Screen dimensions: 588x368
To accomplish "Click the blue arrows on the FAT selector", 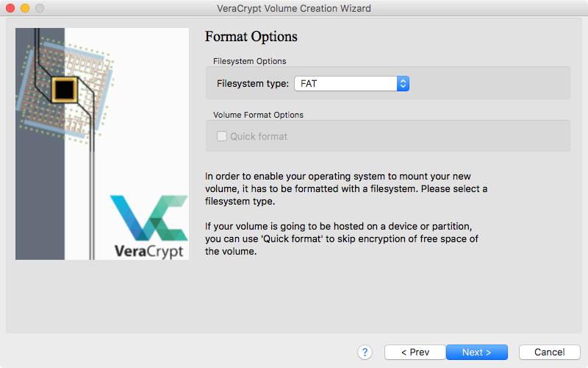I will tap(403, 84).
